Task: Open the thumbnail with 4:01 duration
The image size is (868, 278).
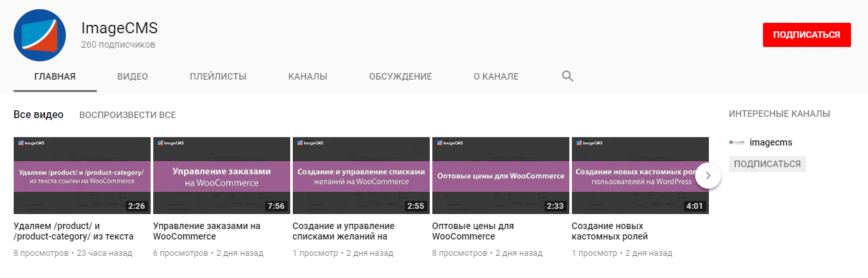Action: [640, 176]
